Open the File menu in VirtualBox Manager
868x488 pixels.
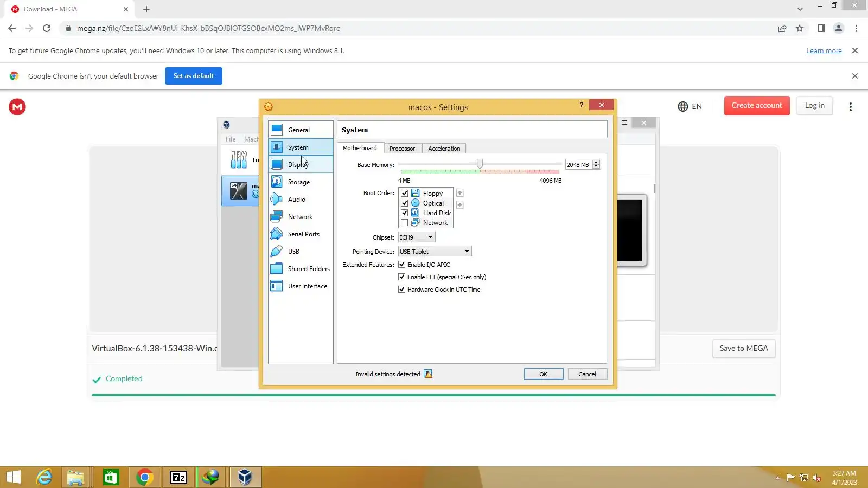click(x=231, y=139)
